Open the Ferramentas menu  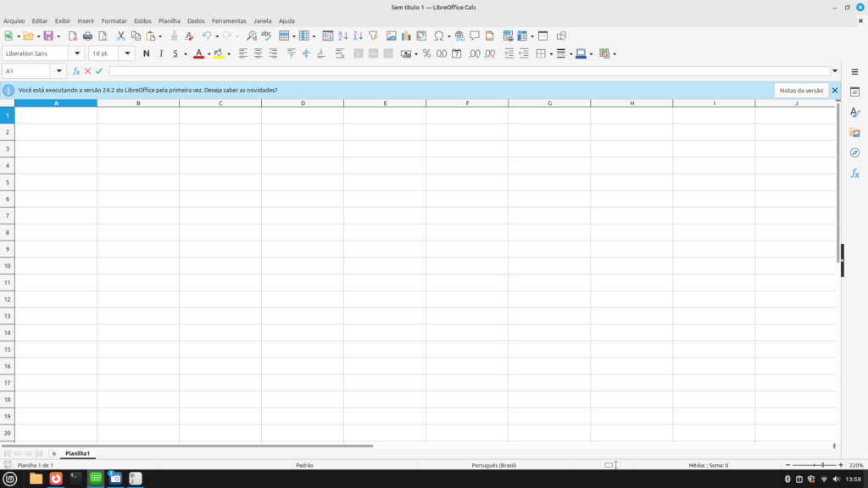229,20
